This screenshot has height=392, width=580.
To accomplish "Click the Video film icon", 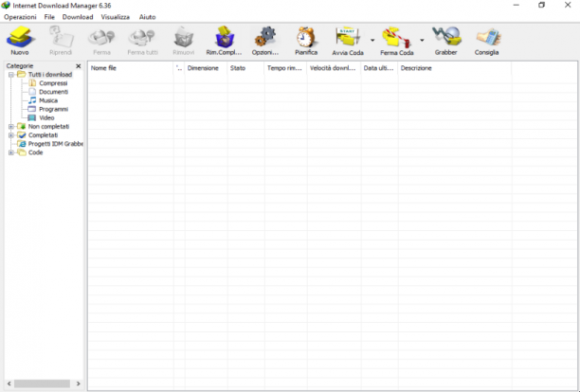I will pyautogui.click(x=32, y=117).
